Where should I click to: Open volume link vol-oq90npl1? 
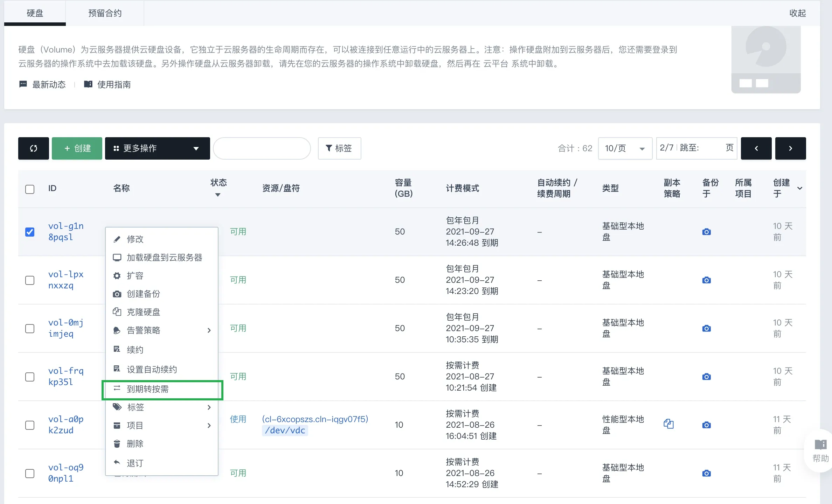pyautogui.click(x=66, y=473)
